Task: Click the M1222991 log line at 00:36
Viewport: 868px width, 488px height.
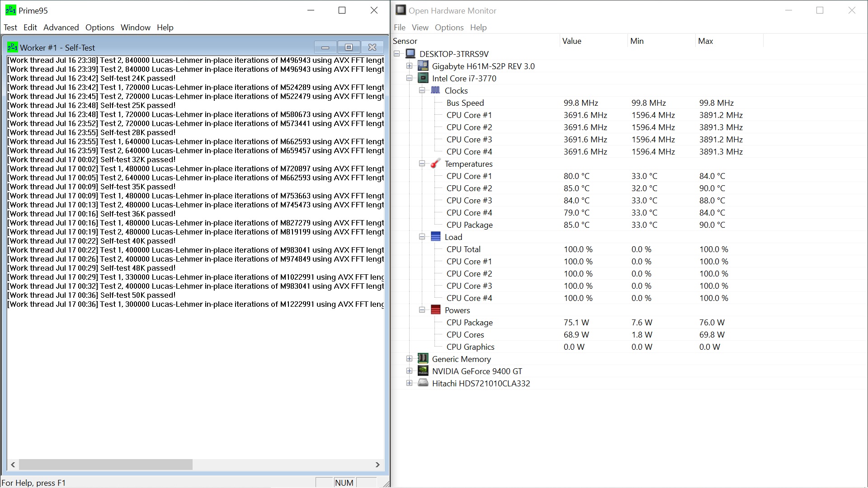Action: 196,304
